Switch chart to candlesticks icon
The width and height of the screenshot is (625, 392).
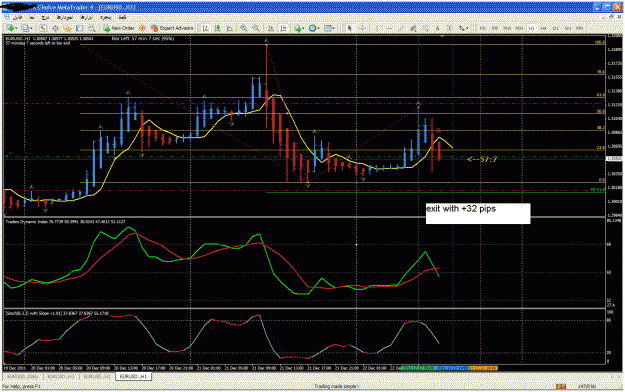coord(218,28)
